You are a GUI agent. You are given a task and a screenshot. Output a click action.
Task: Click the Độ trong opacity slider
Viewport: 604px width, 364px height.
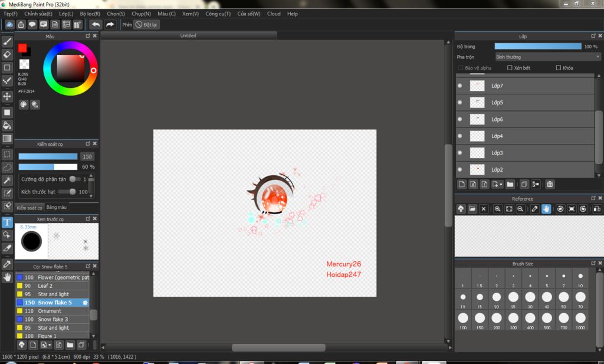tap(537, 46)
